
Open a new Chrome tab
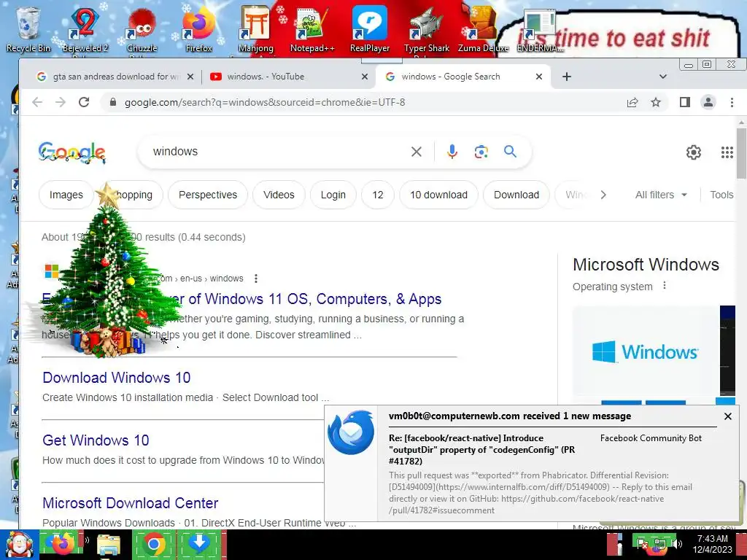566,77
